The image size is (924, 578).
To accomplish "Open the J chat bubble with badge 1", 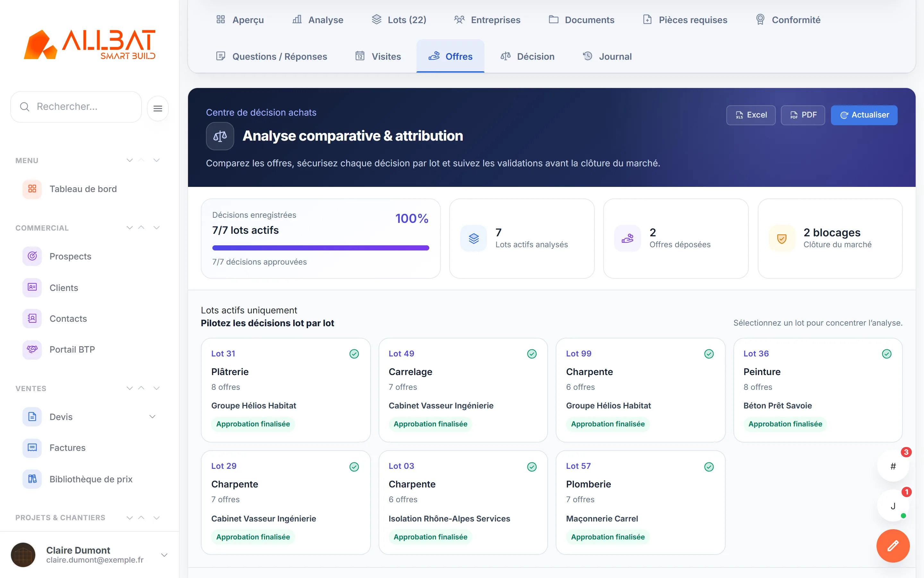I will point(893,506).
